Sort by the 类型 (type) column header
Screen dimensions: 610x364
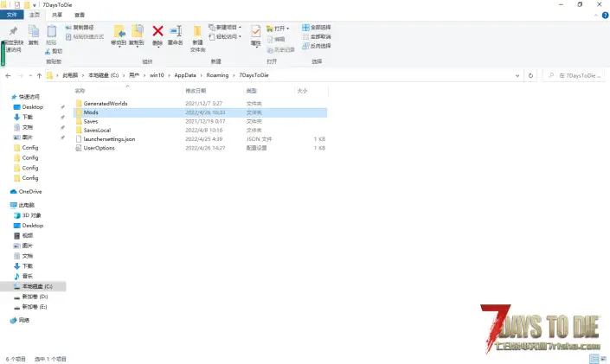click(268, 91)
